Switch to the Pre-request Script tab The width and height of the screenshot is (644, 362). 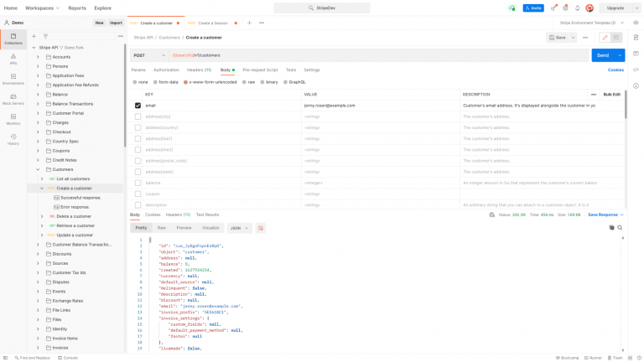tap(260, 70)
